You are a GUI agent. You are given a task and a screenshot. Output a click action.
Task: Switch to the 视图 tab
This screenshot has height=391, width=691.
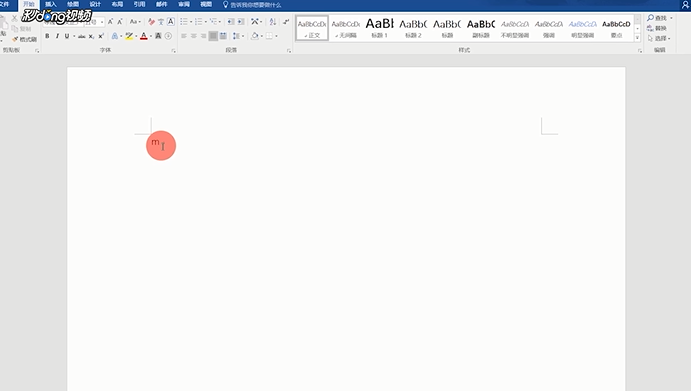tap(206, 4)
